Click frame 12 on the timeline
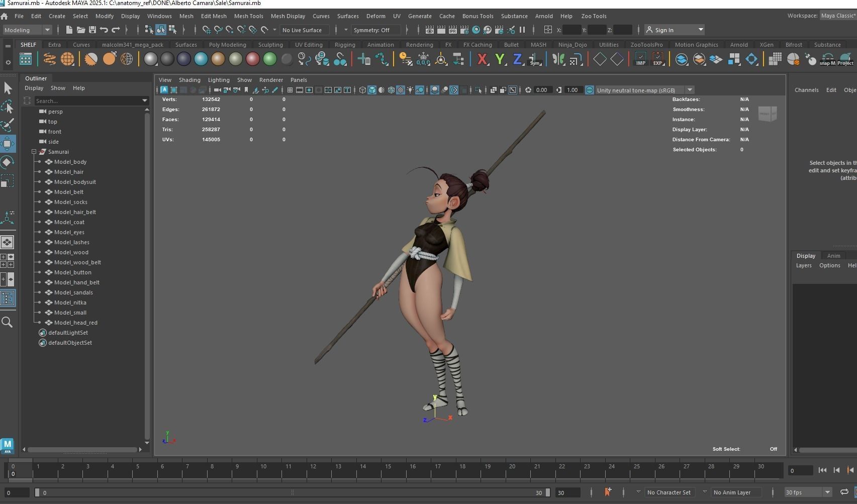The image size is (857, 504). coord(313,470)
